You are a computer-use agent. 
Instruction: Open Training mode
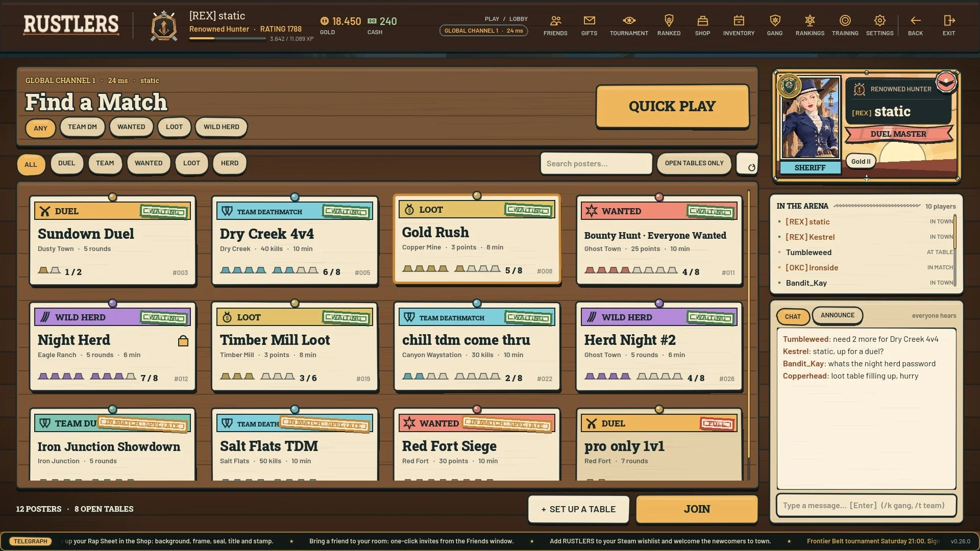(x=845, y=26)
